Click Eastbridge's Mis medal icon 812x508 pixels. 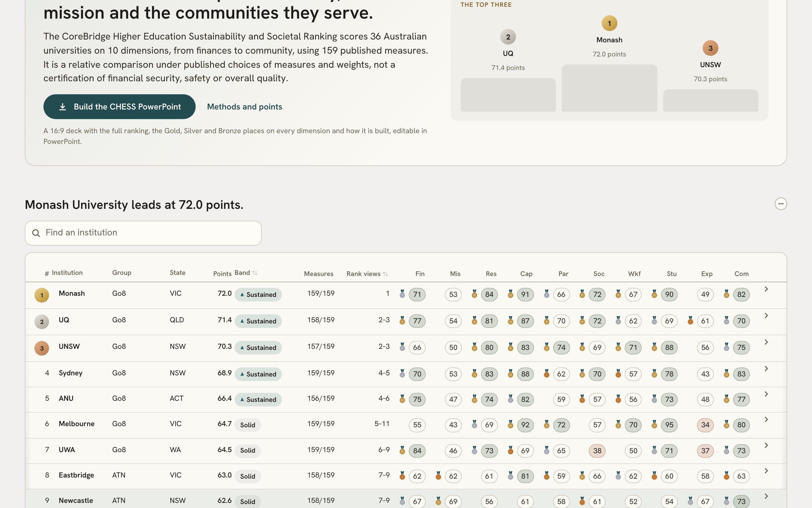click(x=438, y=476)
